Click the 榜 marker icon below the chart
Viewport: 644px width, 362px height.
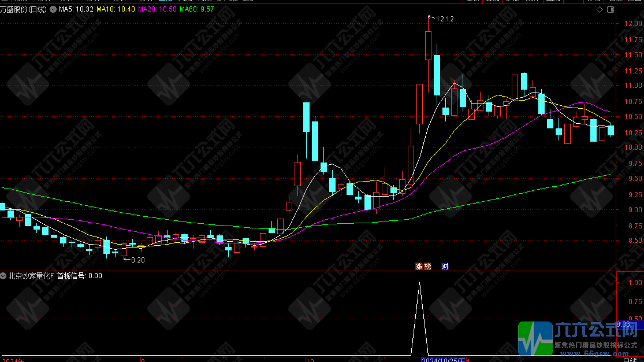click(x=427, y=267)
